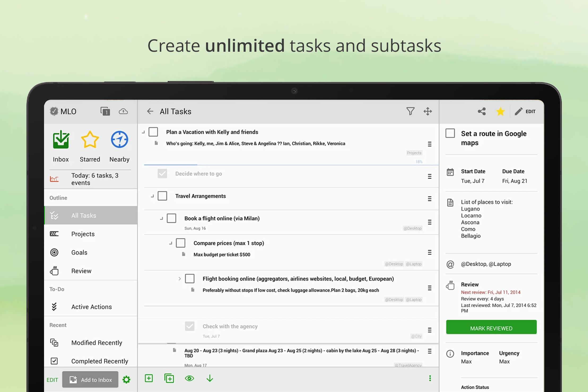Collapse the Compare prices task
Screen dimensions: 588x392
click(171, 243)
